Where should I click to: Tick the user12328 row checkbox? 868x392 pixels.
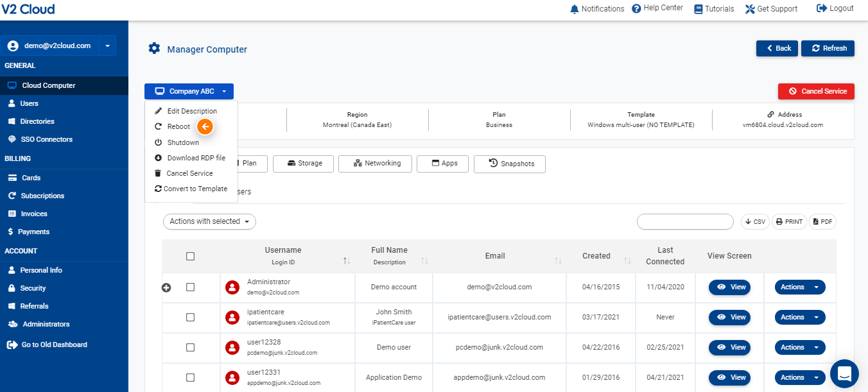pos(190,347)
